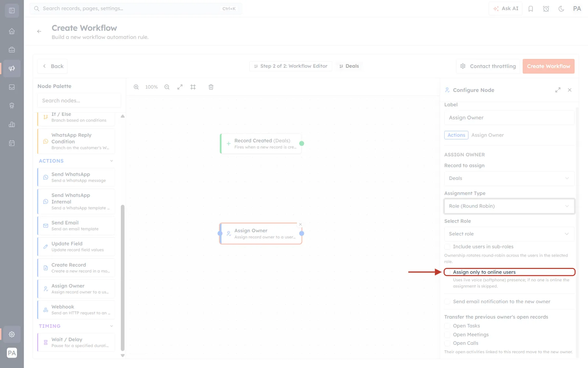Click the Label field with Assign Owner
The image size is (588, 368).
(x=509, y=118)
